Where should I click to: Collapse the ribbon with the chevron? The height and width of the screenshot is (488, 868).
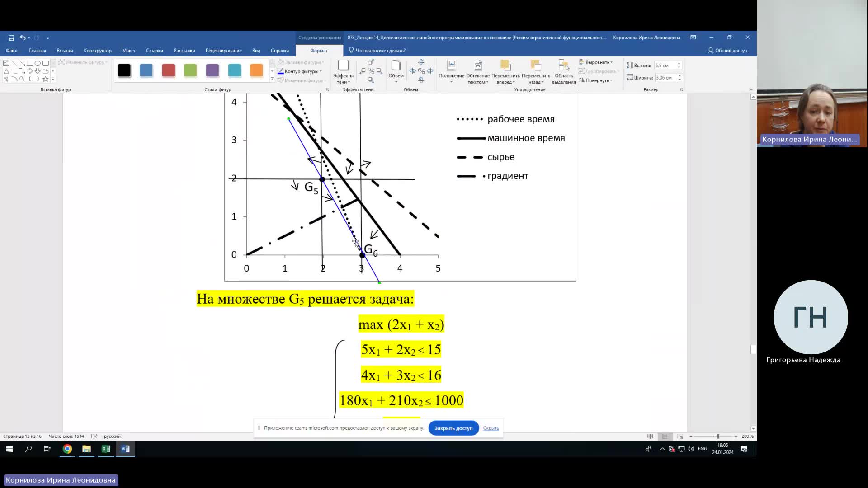coord(751,89)
